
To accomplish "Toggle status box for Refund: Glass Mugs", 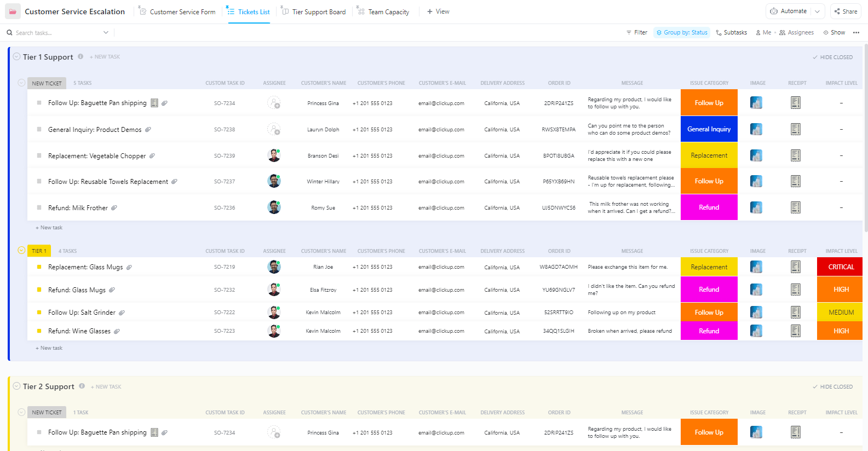I will 39,290.
